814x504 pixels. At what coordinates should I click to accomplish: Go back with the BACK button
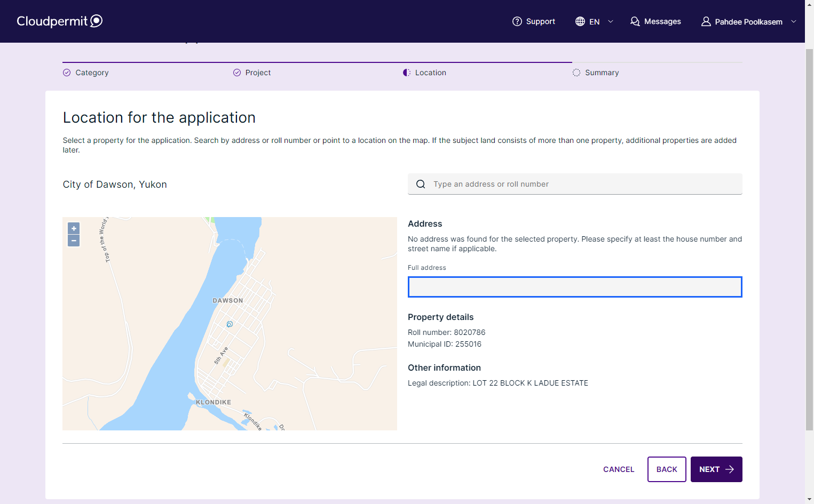(x=667, y=469)
